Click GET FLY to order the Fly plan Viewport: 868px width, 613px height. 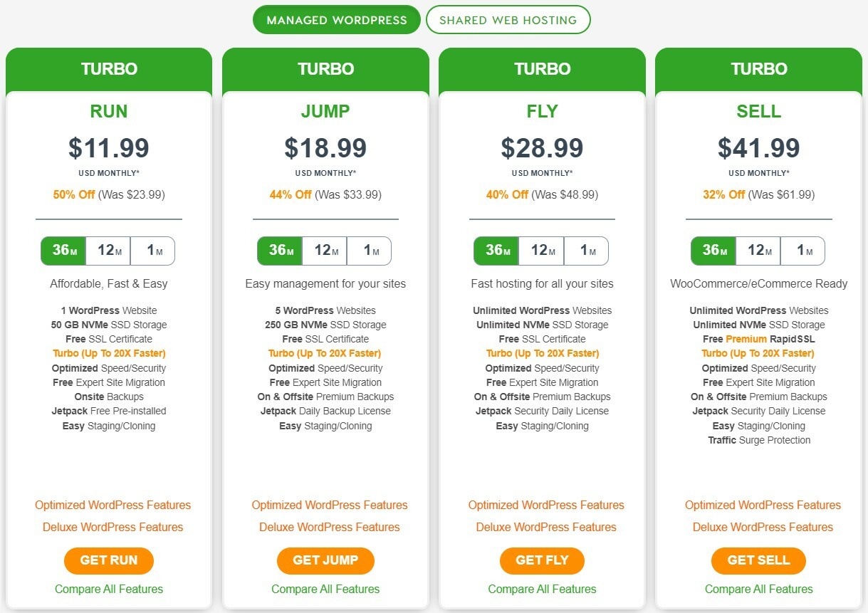[542, 560]
